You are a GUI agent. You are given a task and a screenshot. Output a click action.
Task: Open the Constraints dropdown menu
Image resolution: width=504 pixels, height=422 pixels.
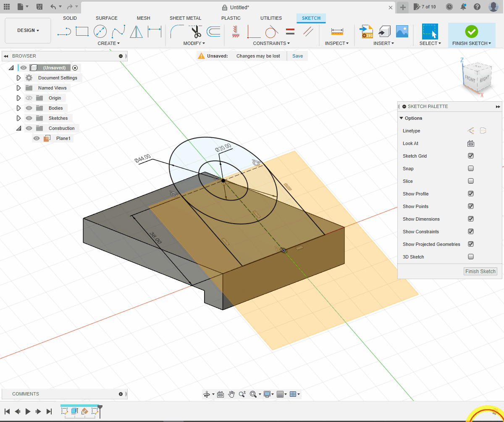coord(271,43)
